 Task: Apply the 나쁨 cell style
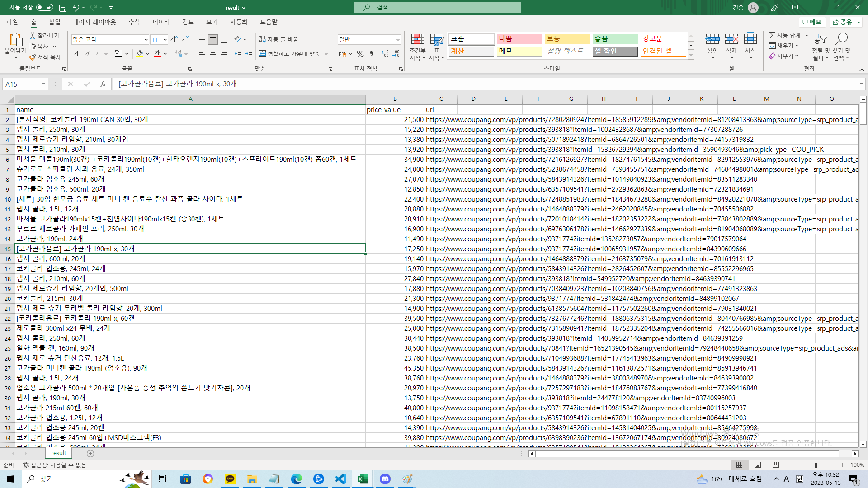tap(519, 39)
